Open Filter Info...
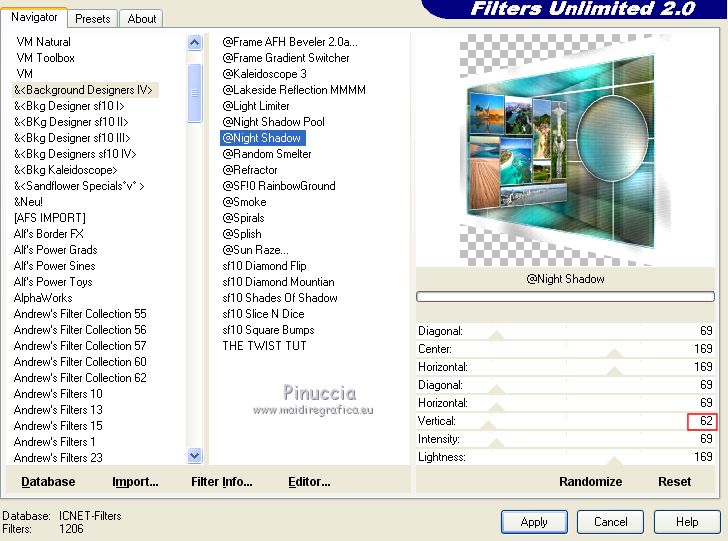Viewport: 728px width, 541px height. (221, 481)
